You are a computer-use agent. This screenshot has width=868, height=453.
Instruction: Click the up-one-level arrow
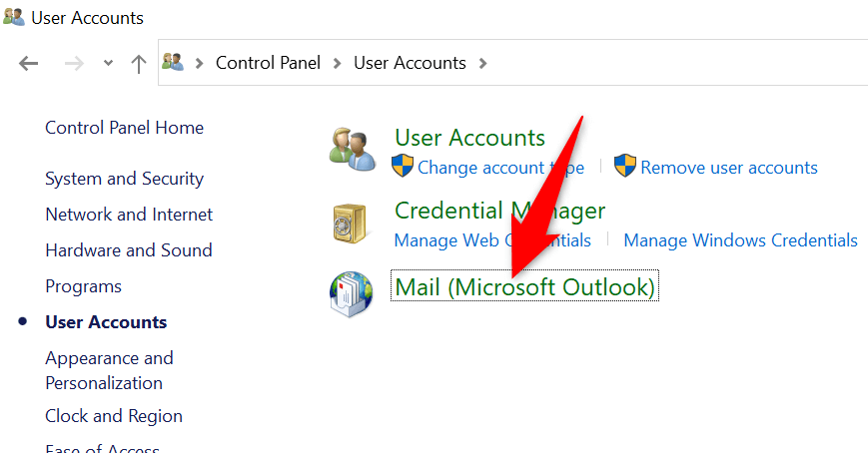click(x=139, y=63)
